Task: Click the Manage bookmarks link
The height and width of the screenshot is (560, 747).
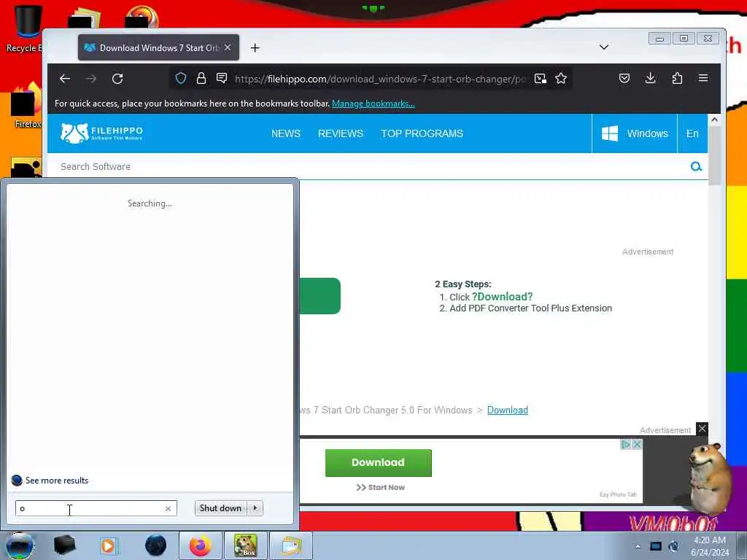Action: (x=373, y=104)
